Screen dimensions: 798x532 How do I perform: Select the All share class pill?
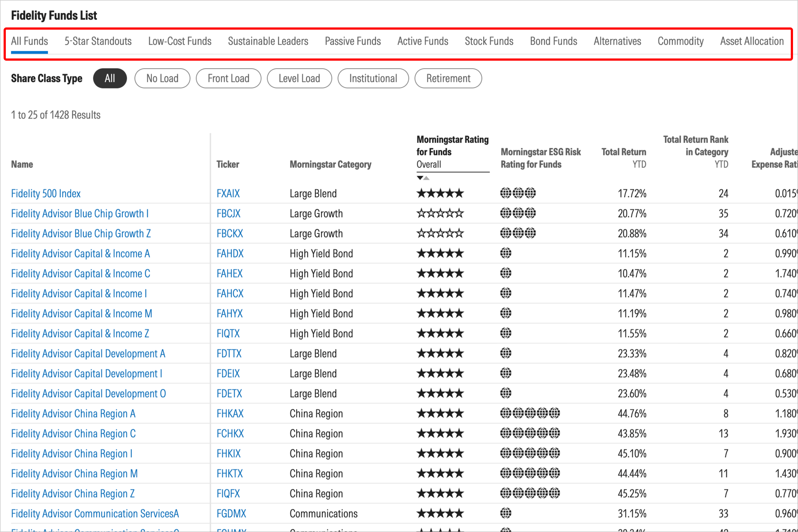click(x=110, y=78)
